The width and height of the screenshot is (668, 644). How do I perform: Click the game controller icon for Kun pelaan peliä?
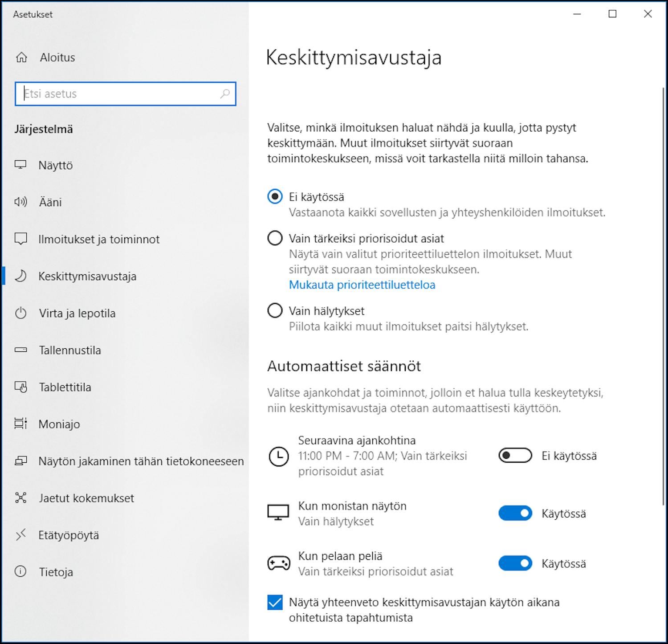[x=279, y=562]
